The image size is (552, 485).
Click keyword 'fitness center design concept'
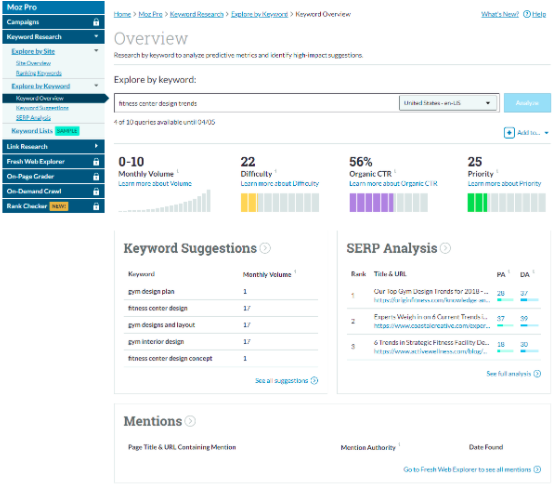pos(170,358)
